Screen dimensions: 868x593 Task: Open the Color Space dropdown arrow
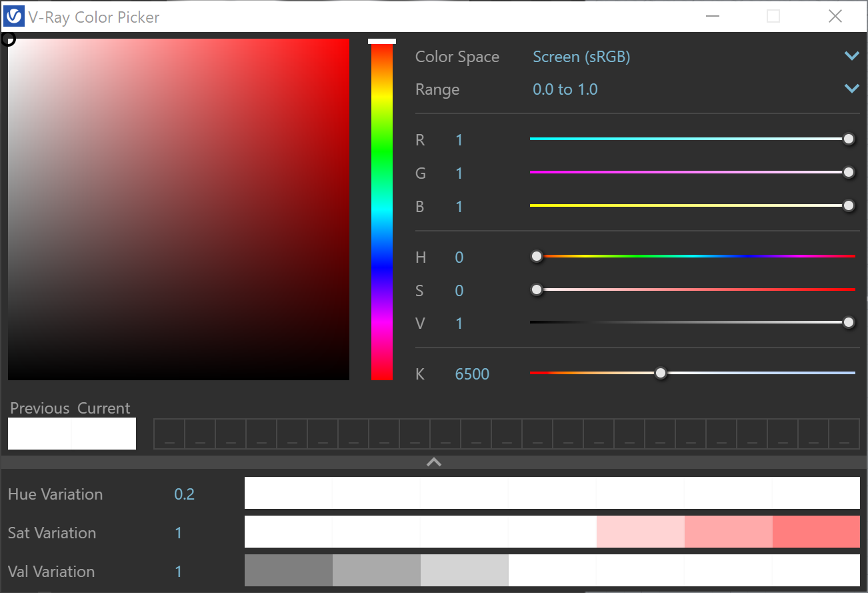pyautogui.click(x=851, y=56)
